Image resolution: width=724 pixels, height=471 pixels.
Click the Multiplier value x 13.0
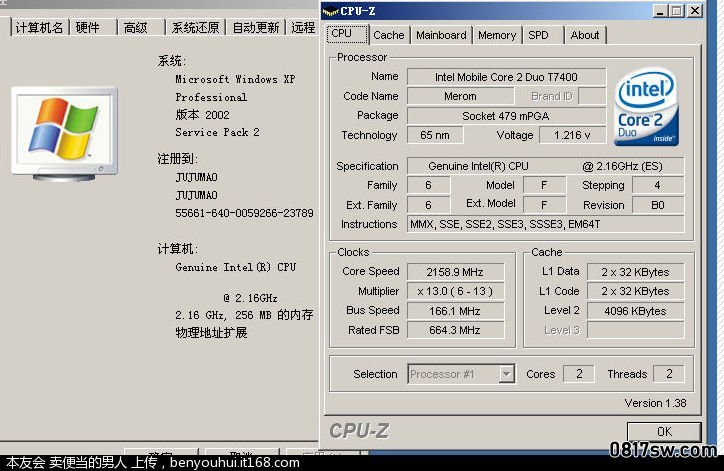(x=455, y=291)
